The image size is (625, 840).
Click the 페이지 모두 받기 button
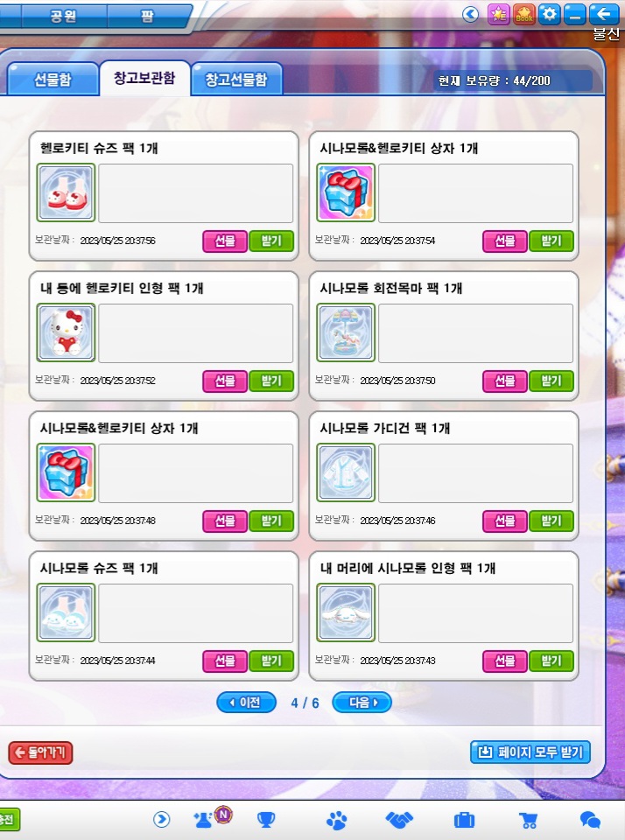pyautogui.click(x=530, y=752)
